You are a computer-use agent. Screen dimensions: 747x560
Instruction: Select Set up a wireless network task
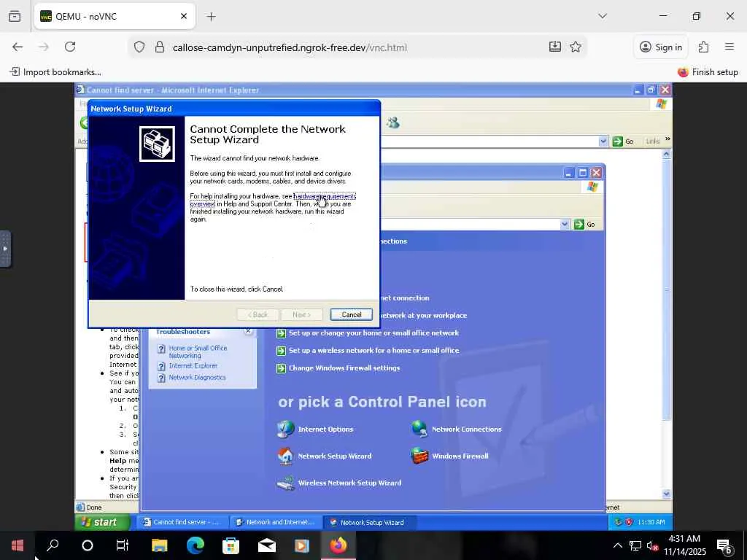(374, 351)
